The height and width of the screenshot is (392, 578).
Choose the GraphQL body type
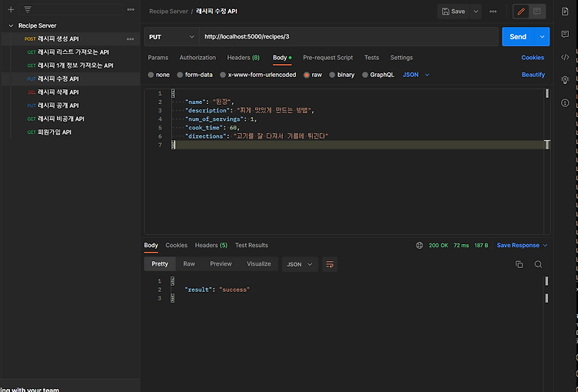pyautogui.click(x=378, y=75)
